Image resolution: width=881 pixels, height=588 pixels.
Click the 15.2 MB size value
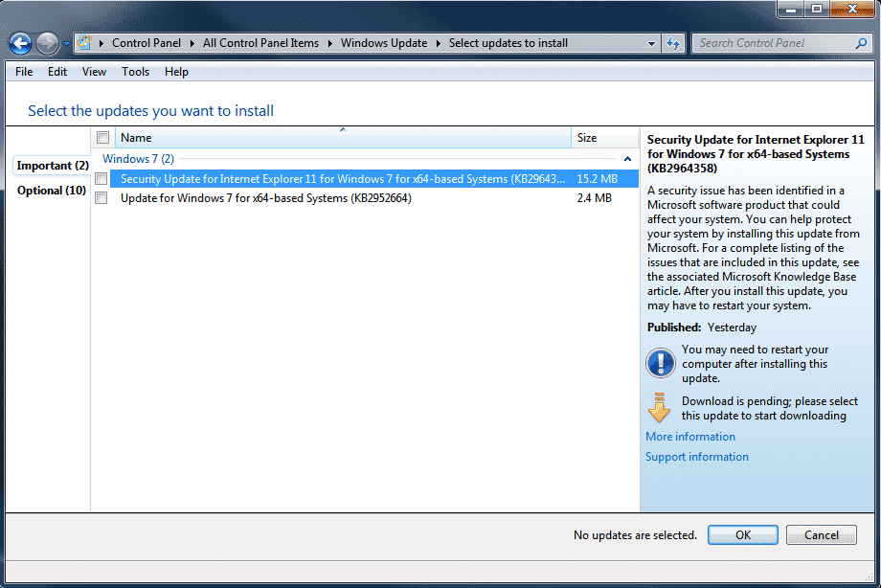tap(597, 179)
